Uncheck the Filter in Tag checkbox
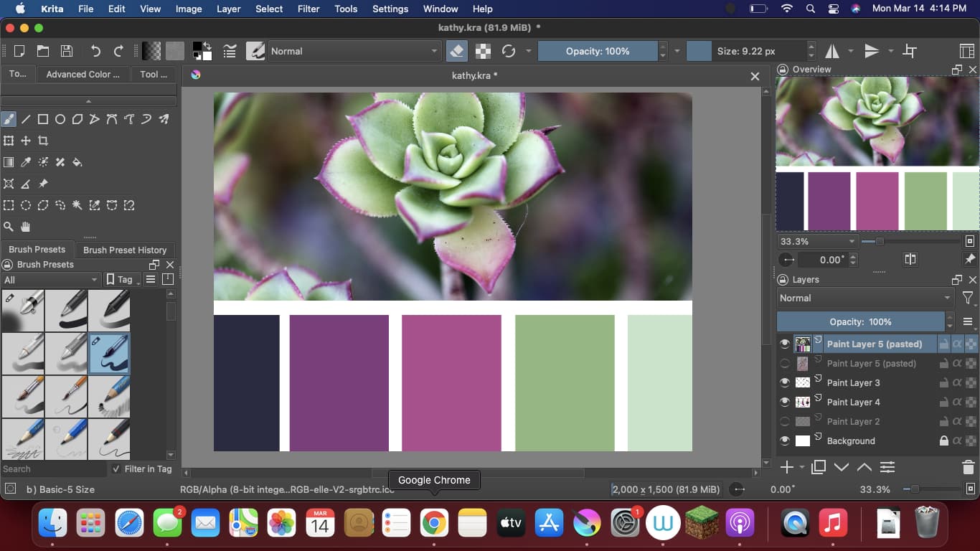Viewport: 980px width, 551px height. pyautogui.click(x=116, y=468)
